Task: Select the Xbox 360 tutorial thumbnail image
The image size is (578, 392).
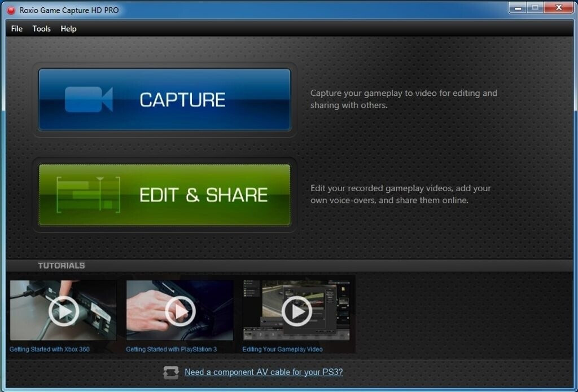Action: tap(63, 310)
